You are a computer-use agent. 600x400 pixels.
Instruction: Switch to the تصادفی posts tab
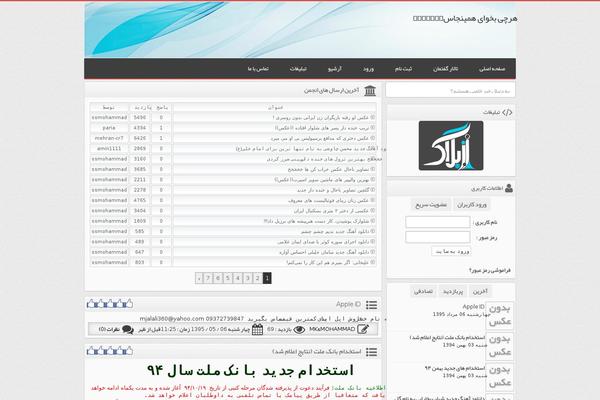pyautogui.click(x=423, y=292)
